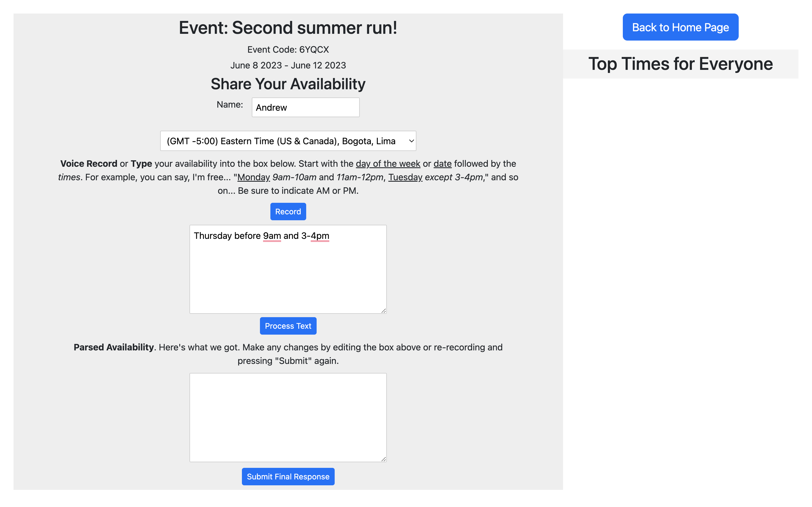Expand the timezone dropdown selector
812x507 pixels.
288,140
